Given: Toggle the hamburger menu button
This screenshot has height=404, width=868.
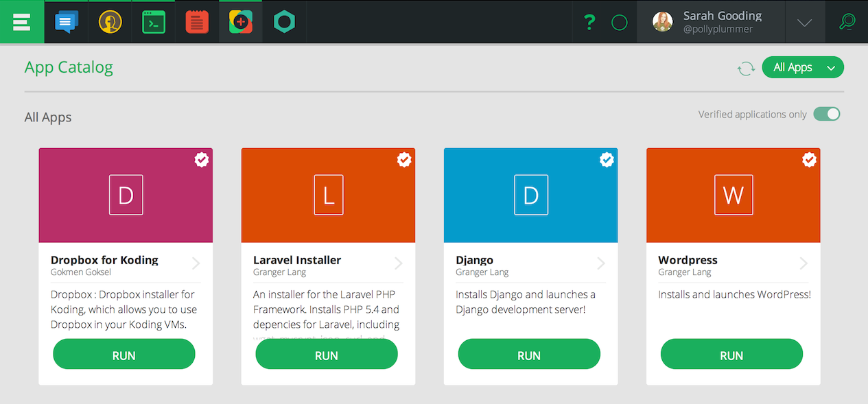Looking at the screenshot, I should (x=22, y=21).
